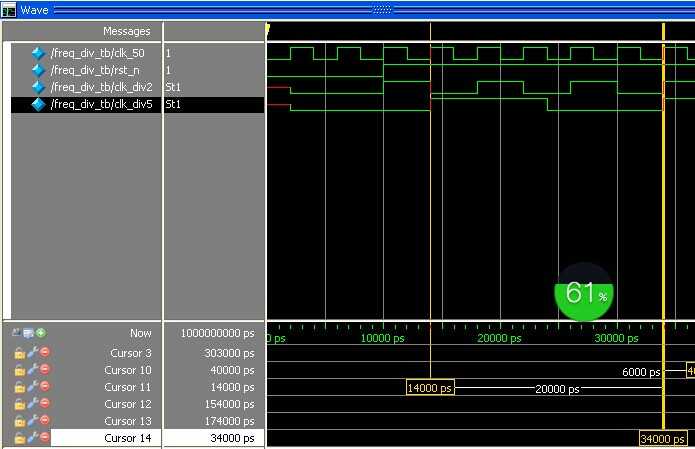
Task: Click the 20000 ps timeline axis label
Action: point(500,338)
